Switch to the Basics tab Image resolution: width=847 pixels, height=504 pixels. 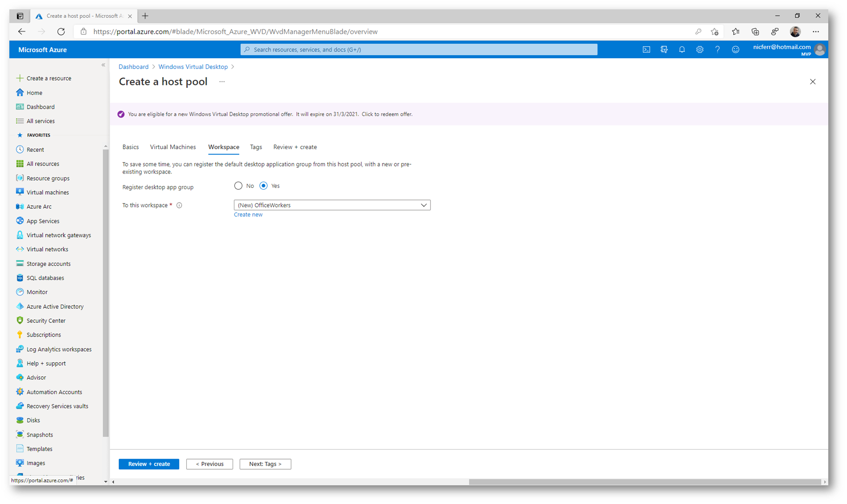coord(131,147)
